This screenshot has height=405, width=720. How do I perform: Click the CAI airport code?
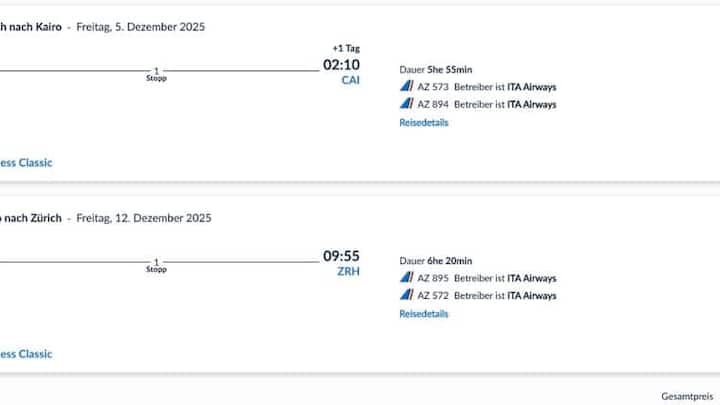(x=350, y=80)
